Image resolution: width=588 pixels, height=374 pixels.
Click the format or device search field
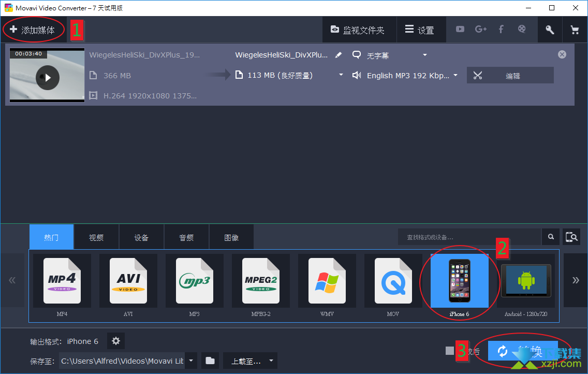(469, 237)
